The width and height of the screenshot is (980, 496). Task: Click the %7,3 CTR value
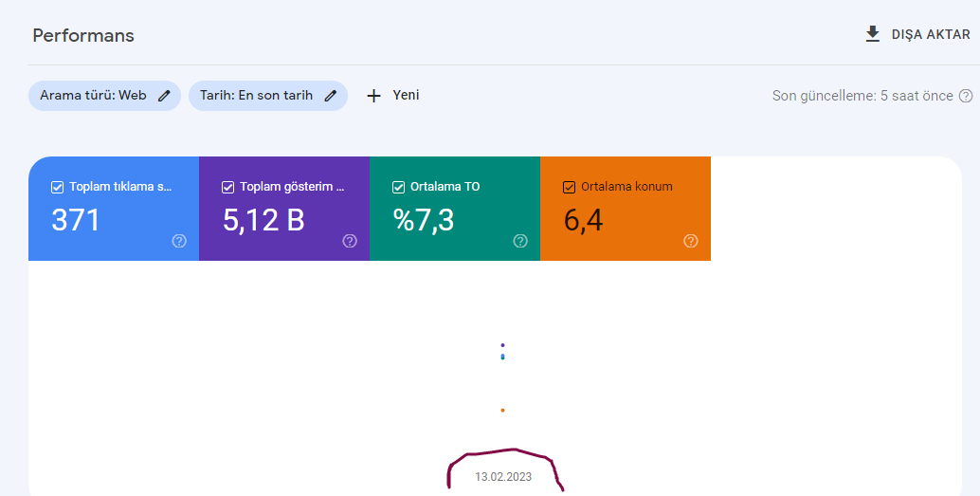tap(424, 220)
